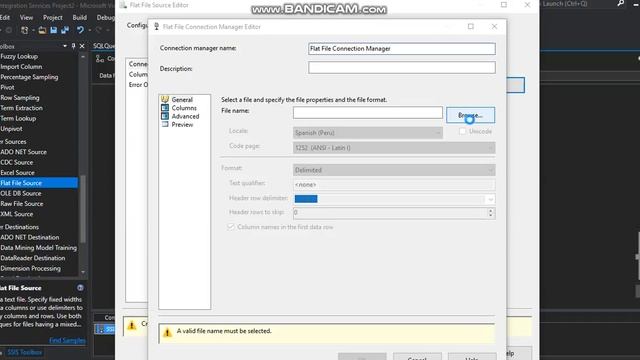640x360 pixels.
Task: Select Flat File Source in the toolbox
Action: [39, 183]
